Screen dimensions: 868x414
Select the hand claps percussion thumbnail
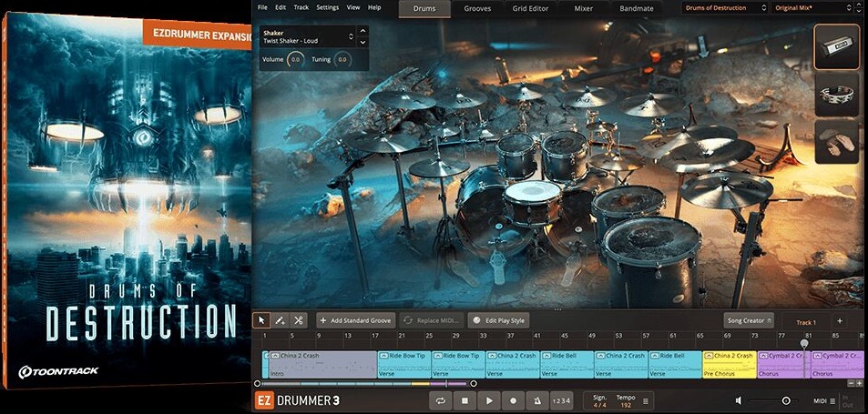[836, 142]
